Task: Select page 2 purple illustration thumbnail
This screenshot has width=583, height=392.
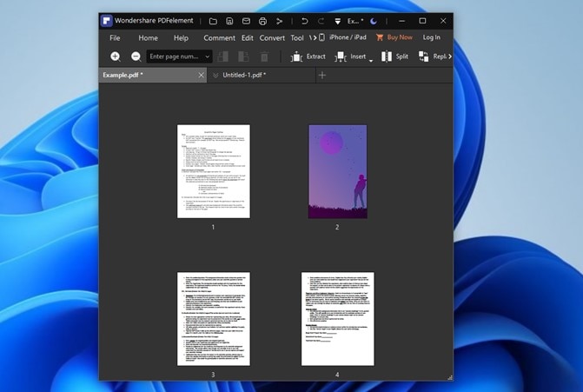Action: 338,171
